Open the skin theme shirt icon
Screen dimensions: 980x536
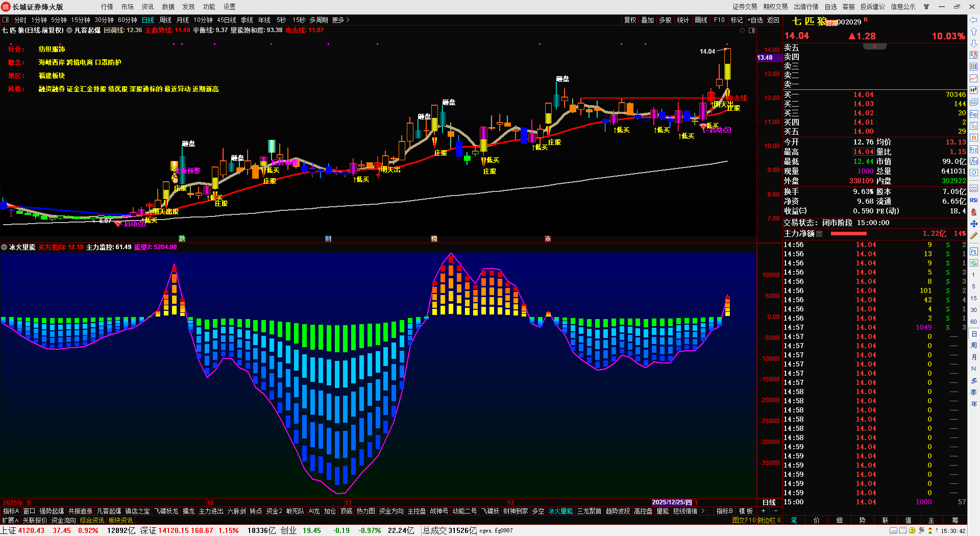[926, 7]
